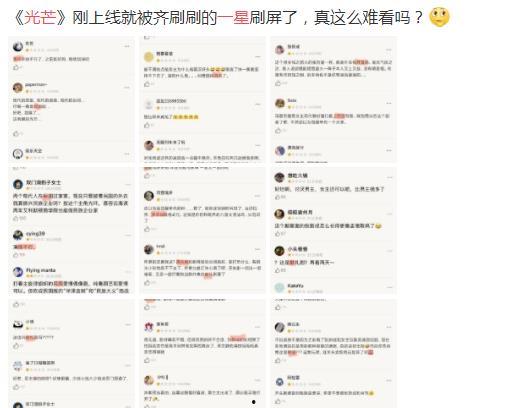
Task: Open avatar of 小吴看番
Action: click(279, 251)
